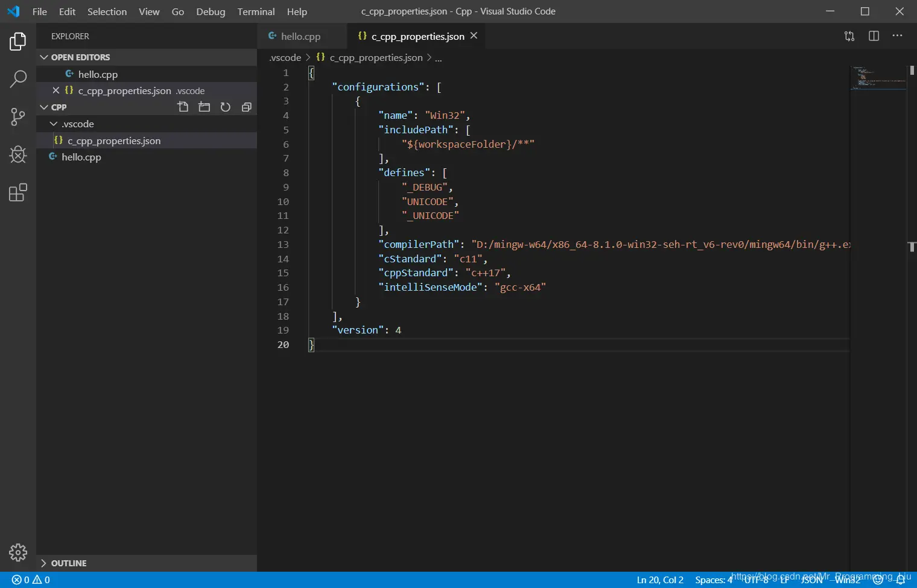Click the Spaces: 4 indentation setting
Screen dimensions: 917x588
pyautogui.click(x=713, y=580)
